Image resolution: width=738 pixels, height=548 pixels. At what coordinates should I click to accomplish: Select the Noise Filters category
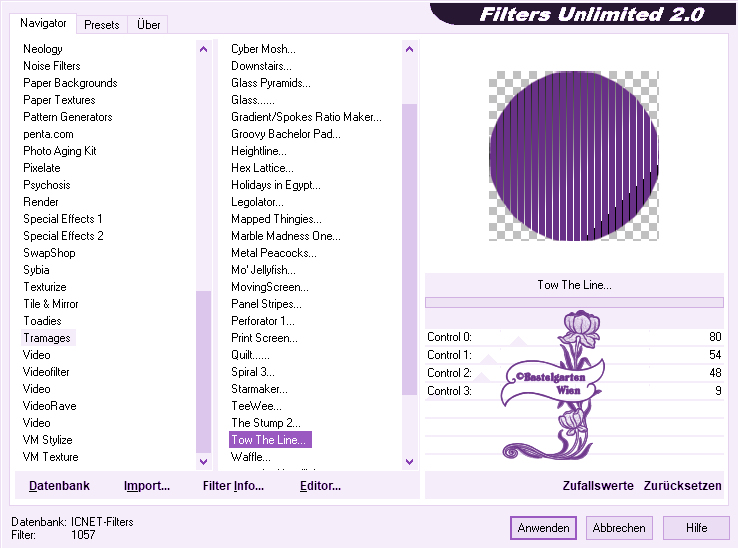(x=52, y=66)
